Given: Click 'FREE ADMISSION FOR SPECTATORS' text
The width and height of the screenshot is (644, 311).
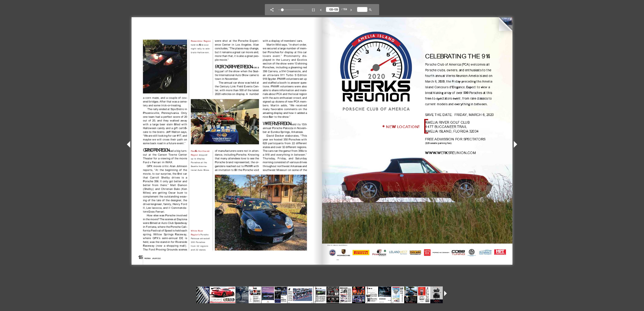Looking at the screenshot, I should pyautogui.click(x=455, y=139).
